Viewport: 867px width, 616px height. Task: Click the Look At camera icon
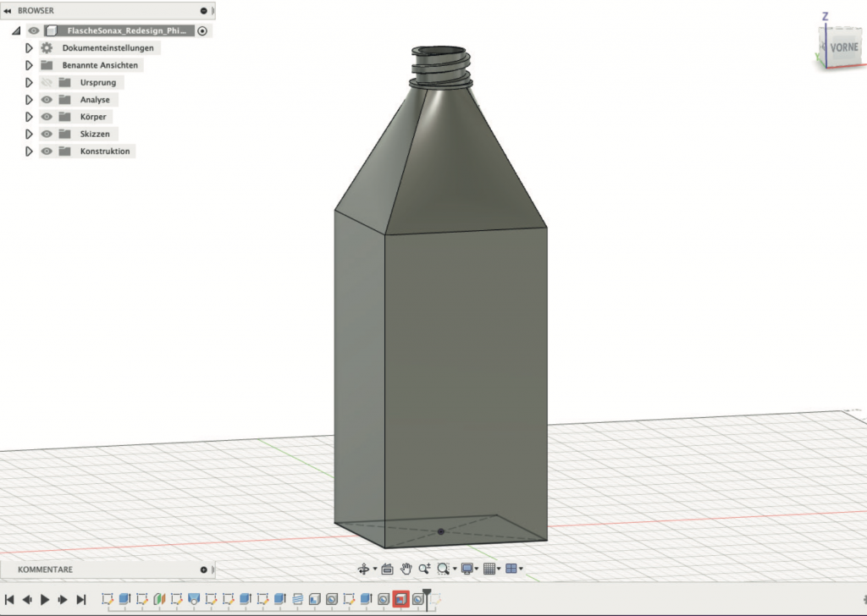tap(387, 569)
